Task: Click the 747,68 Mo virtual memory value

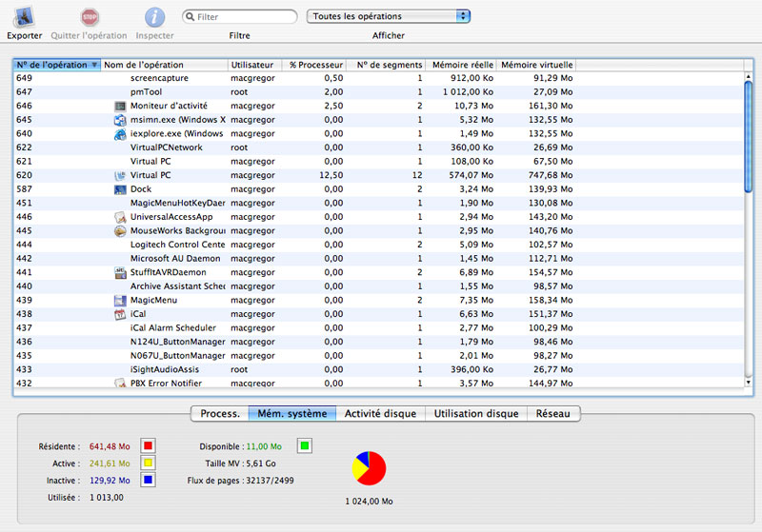Action: [551, 175]
